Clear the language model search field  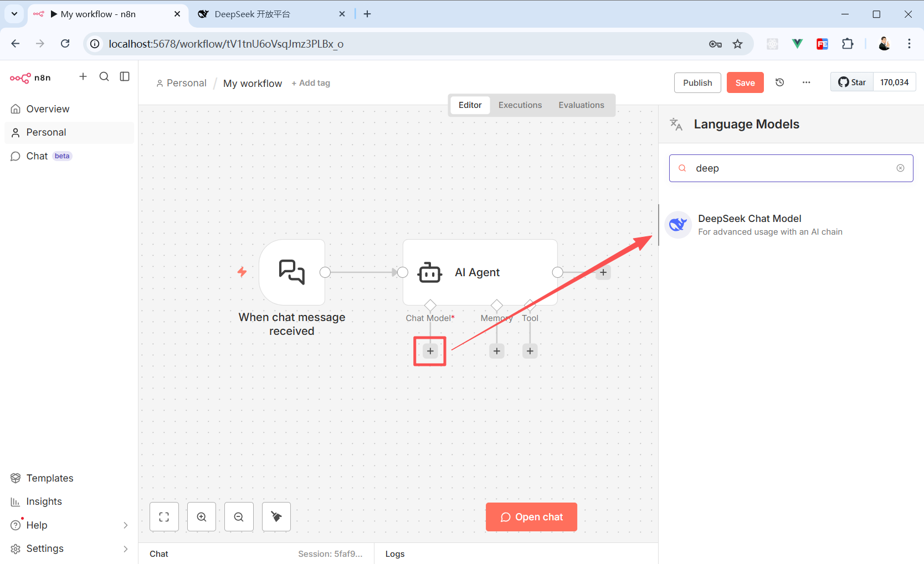[x=900, y=168]
